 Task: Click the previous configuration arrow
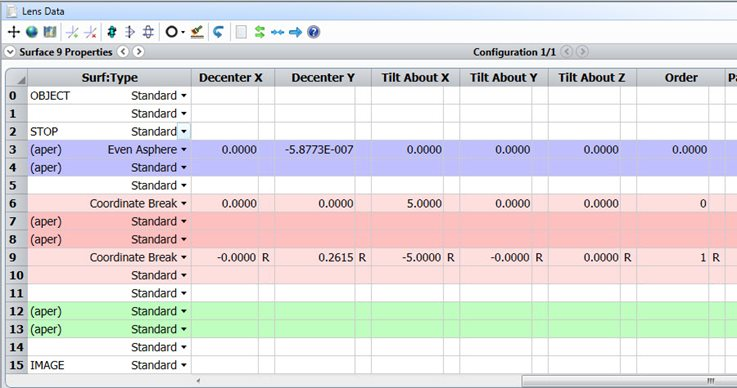pos(567,52)
